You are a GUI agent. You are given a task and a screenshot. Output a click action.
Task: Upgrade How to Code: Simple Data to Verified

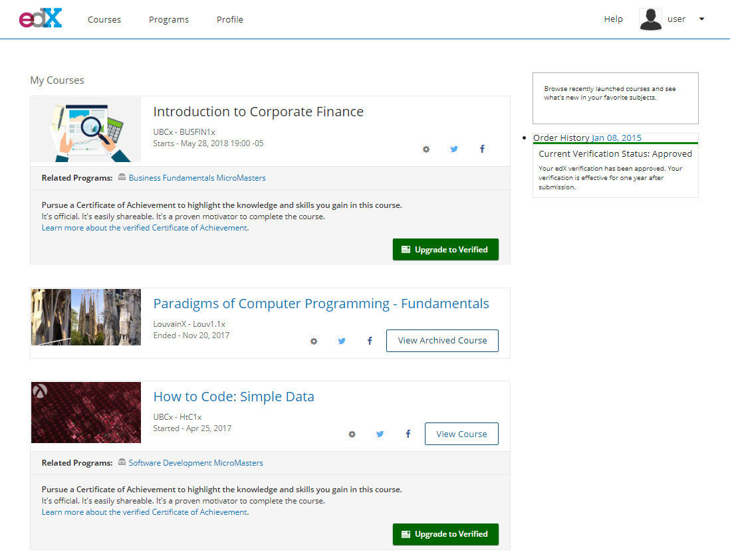(445, 534)
